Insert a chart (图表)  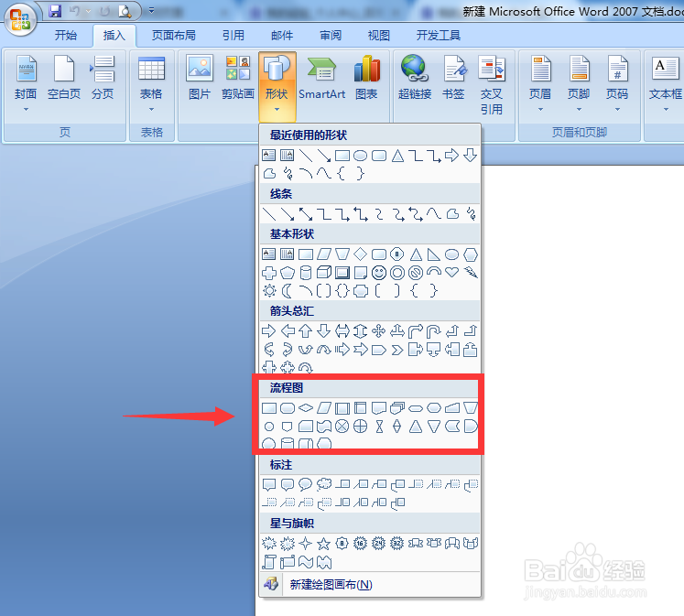pyautogui.click(x=366, y=78)
